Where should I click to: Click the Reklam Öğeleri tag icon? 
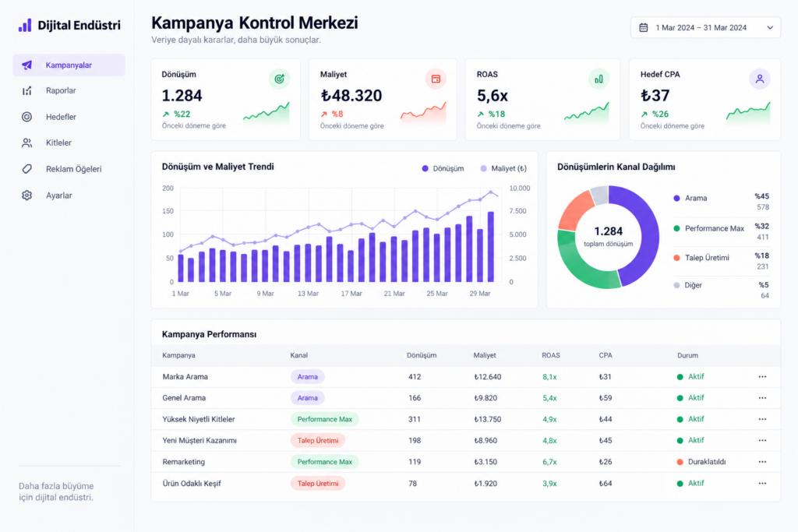pyautogui.click(x=27, y=169)
